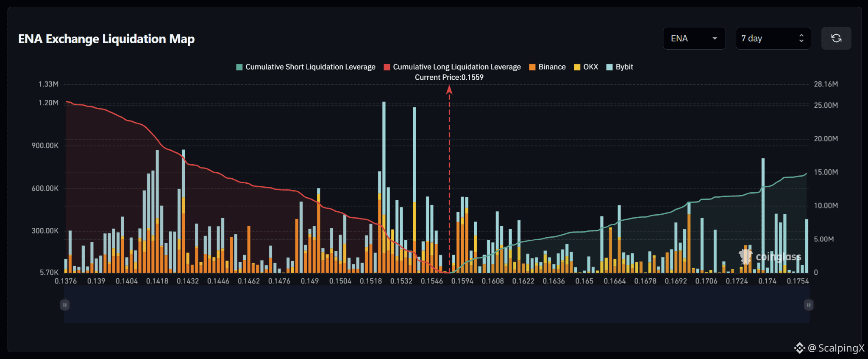Click the 10.00M right axis value
Viewport: 868px width, 359px height.
826,206
